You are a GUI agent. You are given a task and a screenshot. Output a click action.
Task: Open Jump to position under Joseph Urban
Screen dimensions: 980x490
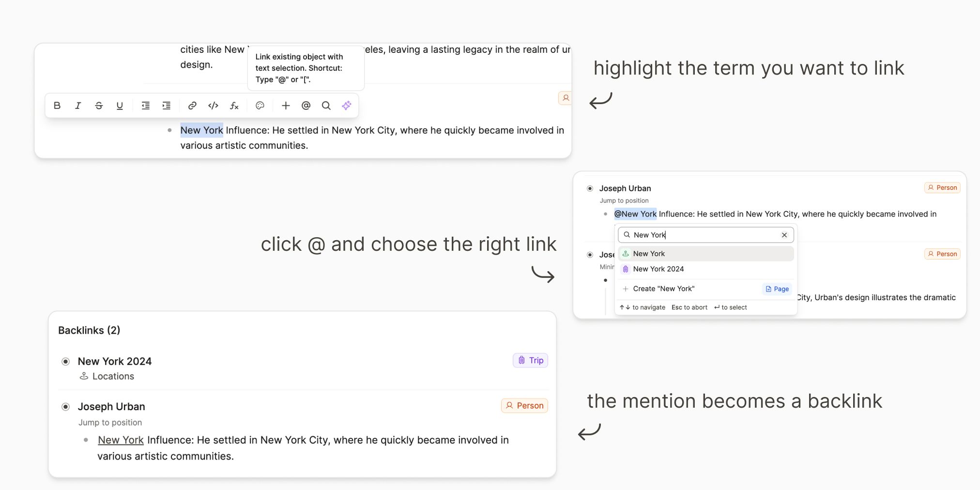click(x=110, y=422)
